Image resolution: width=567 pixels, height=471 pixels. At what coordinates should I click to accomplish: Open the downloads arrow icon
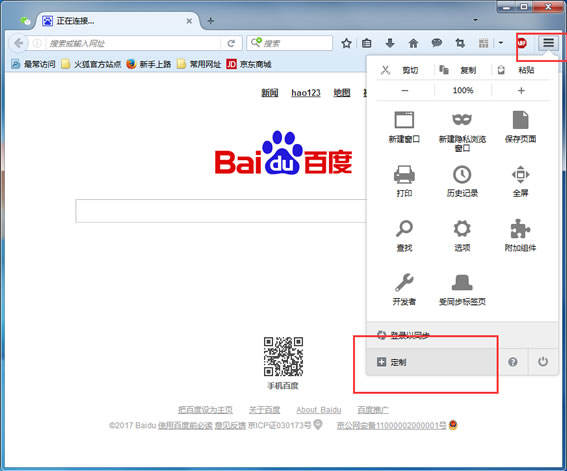pos(390,43)
